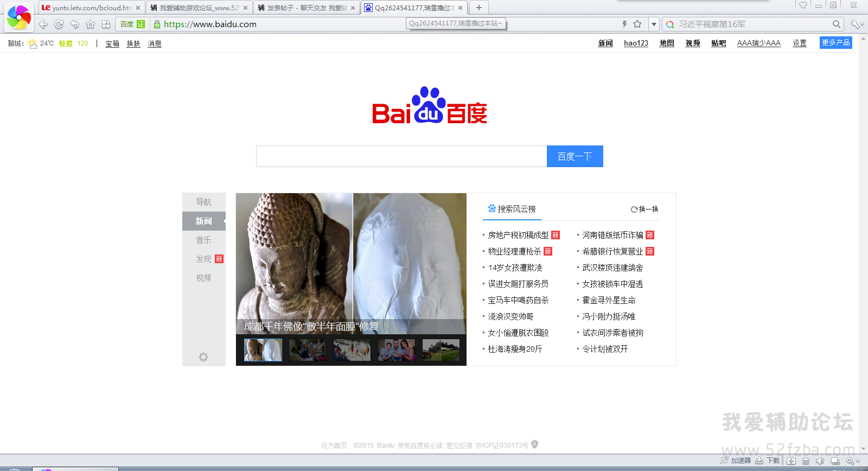Click the sidebar gear settings icon
The height and width of the screenshot is (471, 868).
pos(203,357)
